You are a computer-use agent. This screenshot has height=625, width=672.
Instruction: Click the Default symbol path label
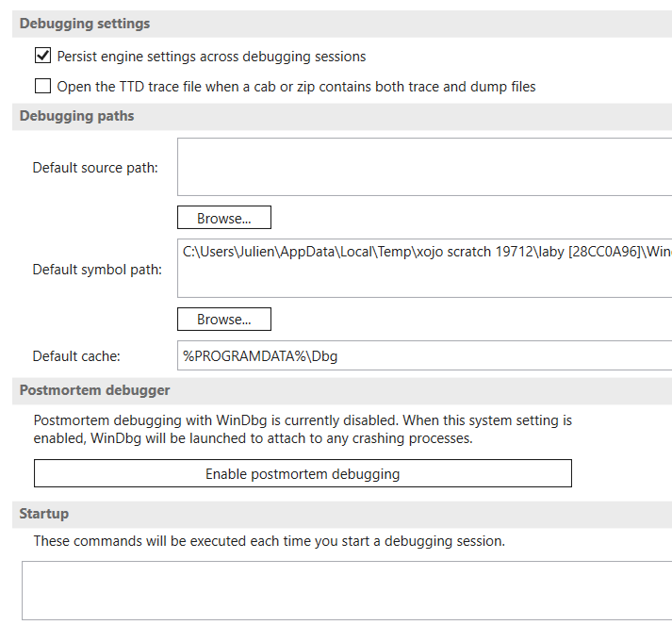[97, 270]
